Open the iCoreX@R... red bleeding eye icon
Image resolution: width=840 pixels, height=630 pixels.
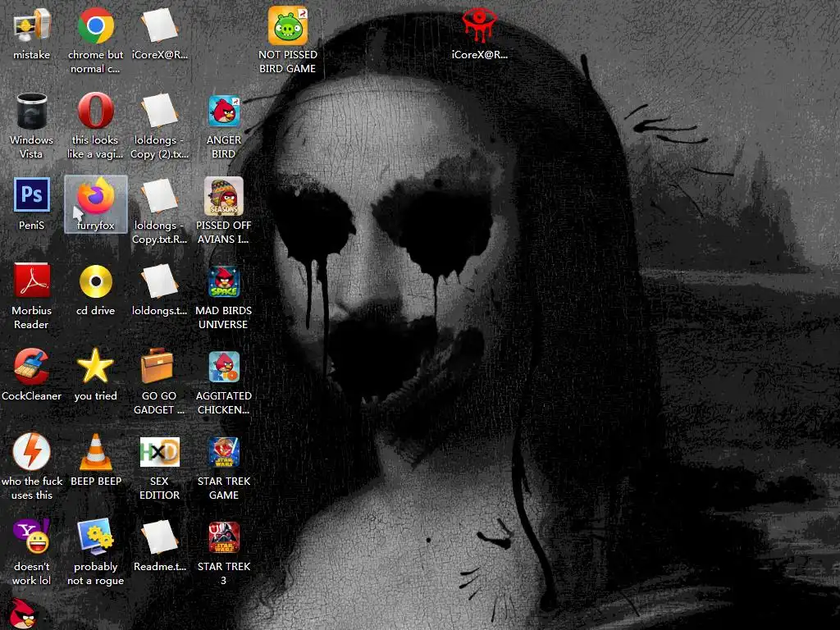click(x=479, y=25)
